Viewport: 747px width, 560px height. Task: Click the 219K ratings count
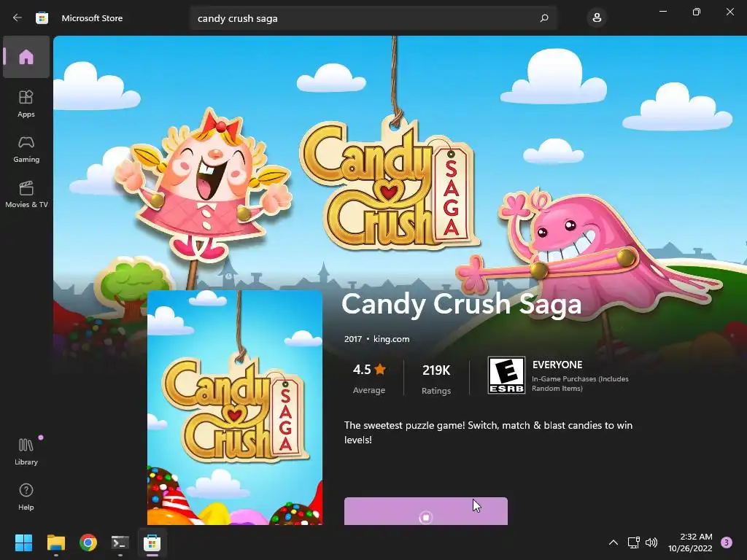436,379
